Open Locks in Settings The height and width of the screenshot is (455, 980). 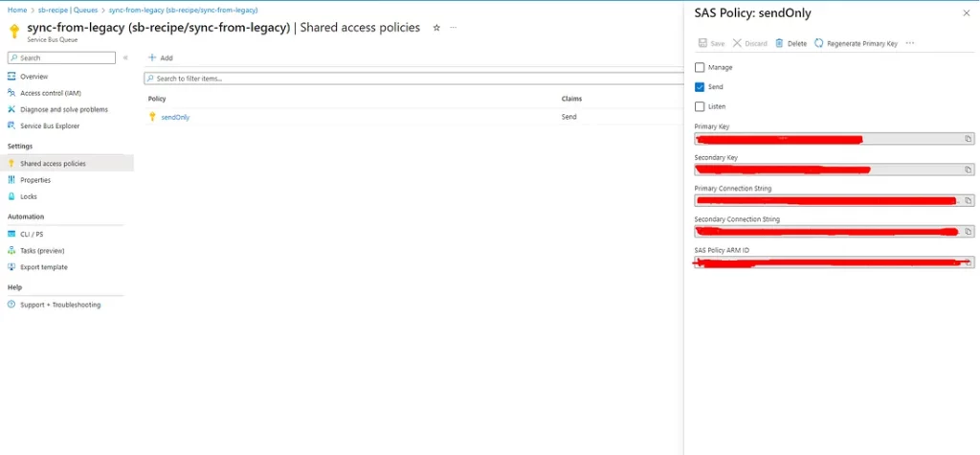click(x=28, y=196)
